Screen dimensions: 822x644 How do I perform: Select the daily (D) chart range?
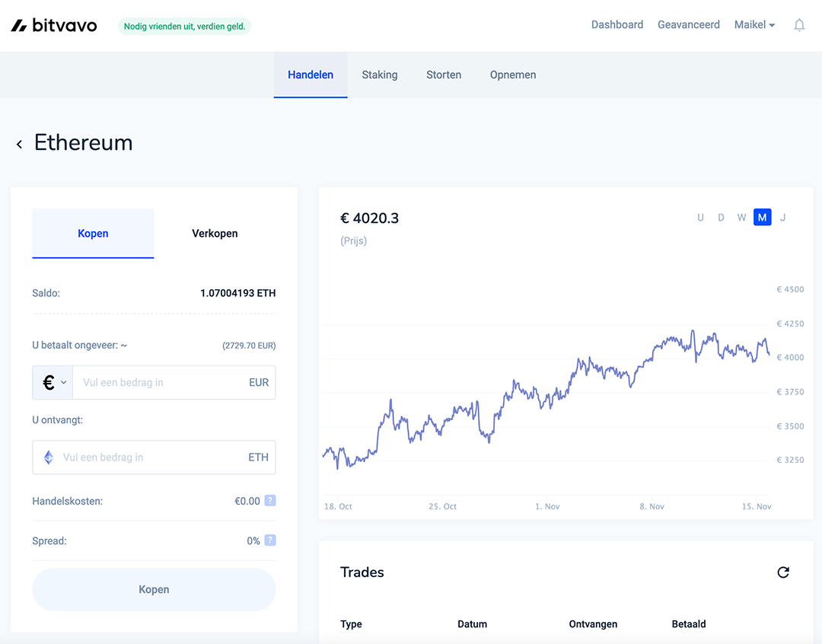[721, 218]
